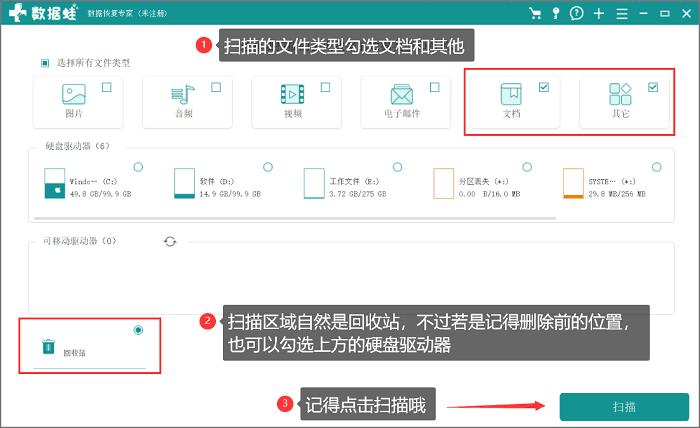Click the plus icon in title bar

tap(599, 13)
